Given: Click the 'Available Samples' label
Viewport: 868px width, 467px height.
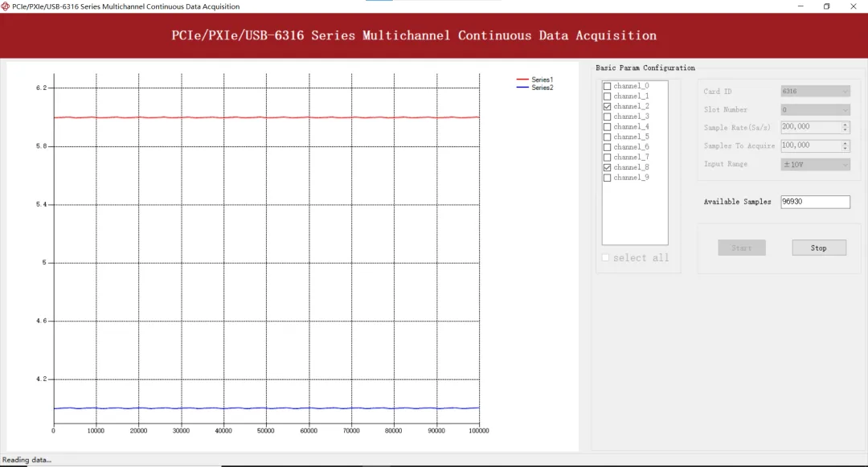Looking at the screenshot, I should coord(737,202).
